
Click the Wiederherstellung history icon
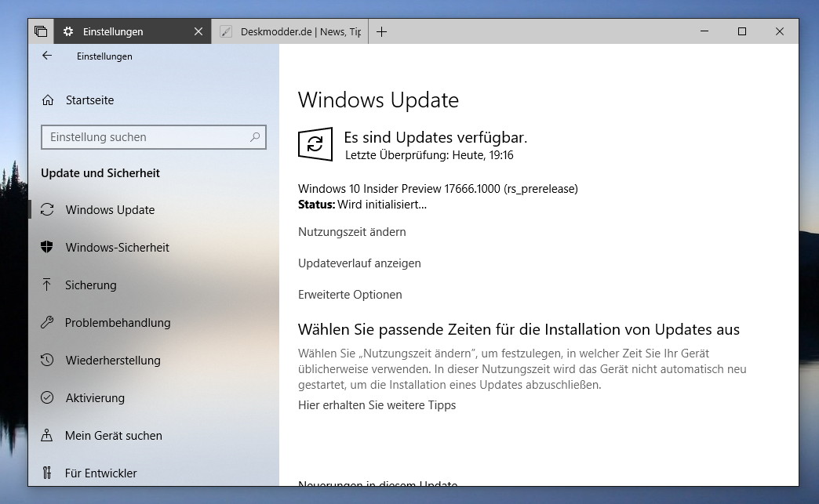(47, 360)
